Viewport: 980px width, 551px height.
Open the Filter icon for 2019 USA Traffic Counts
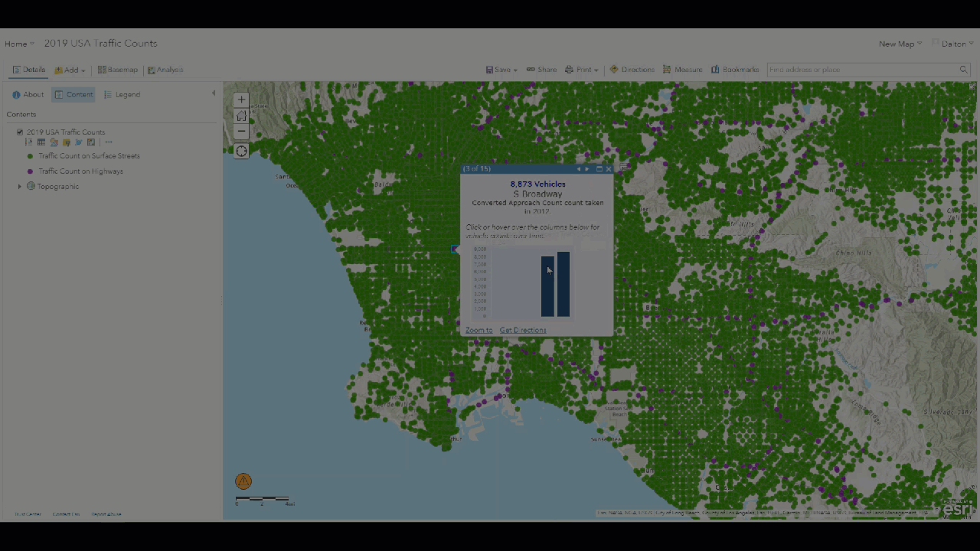tap(67, 142)
